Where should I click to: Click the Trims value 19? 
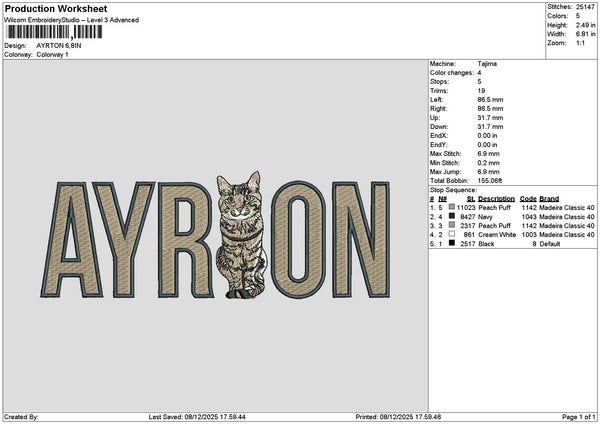481,91
